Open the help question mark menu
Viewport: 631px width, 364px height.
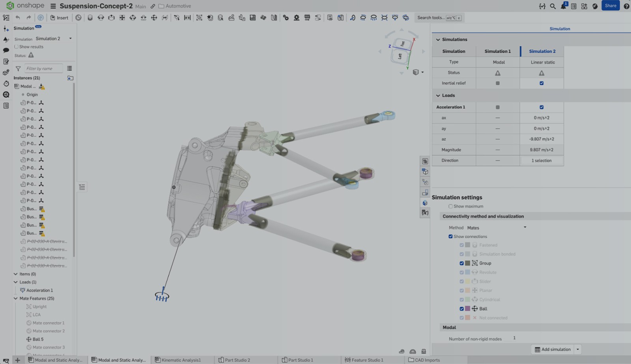pyautogui.click(x=626, y=6)
